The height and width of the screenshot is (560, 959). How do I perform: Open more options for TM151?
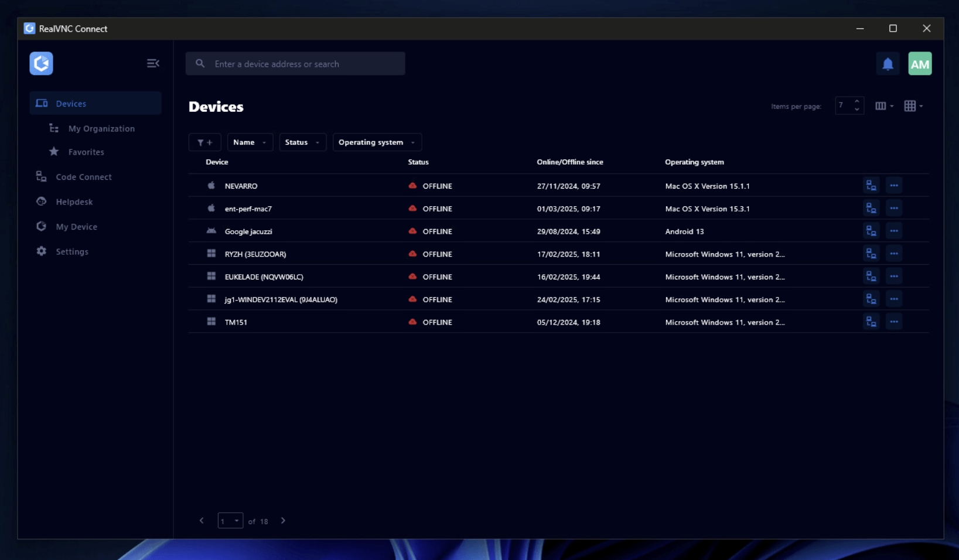coord(894,322)
